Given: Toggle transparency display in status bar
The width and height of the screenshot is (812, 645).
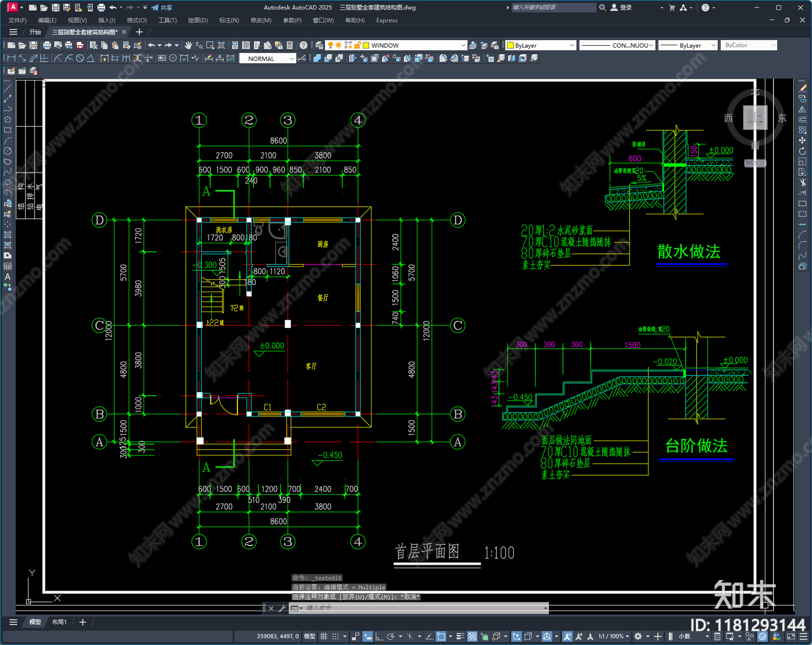Looking at the screenshot, I should (472, 636).
